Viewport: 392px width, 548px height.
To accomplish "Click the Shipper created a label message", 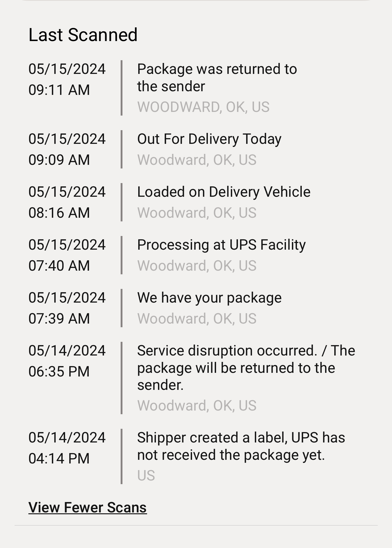I will 241,446.
